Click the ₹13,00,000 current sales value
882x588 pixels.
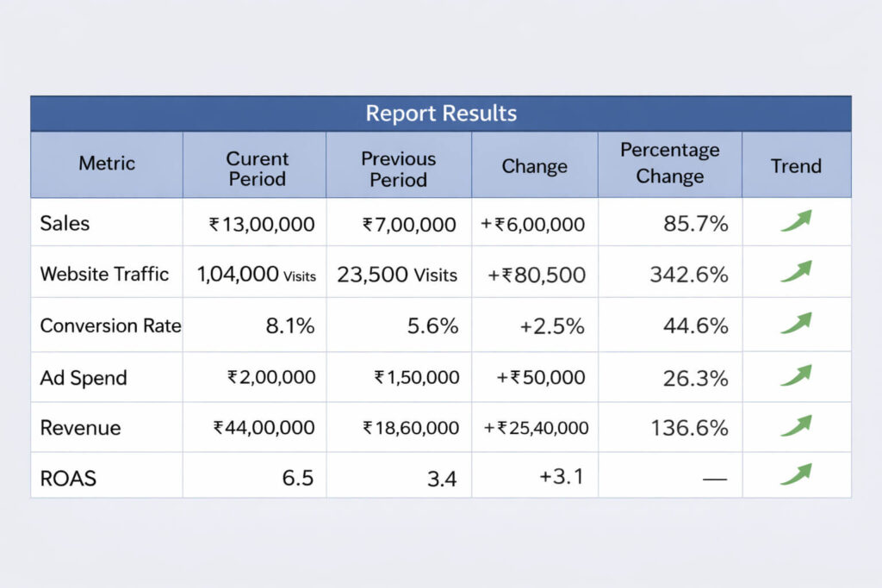262,225
